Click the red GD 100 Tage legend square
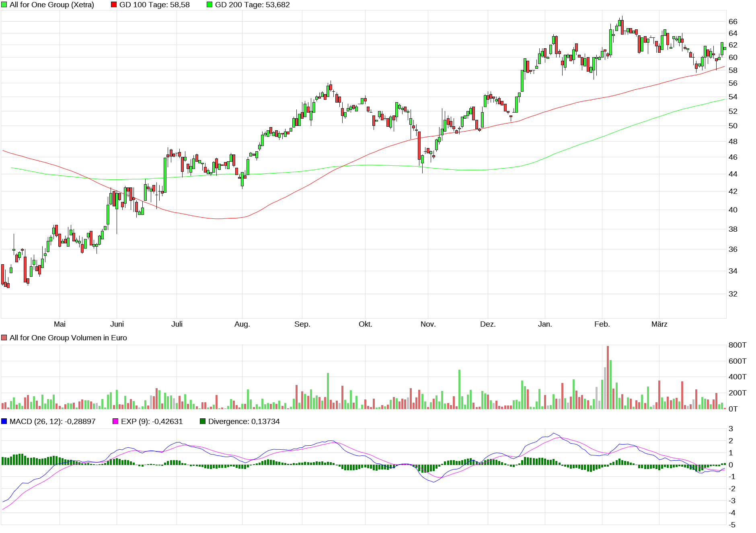 [114, 5]
